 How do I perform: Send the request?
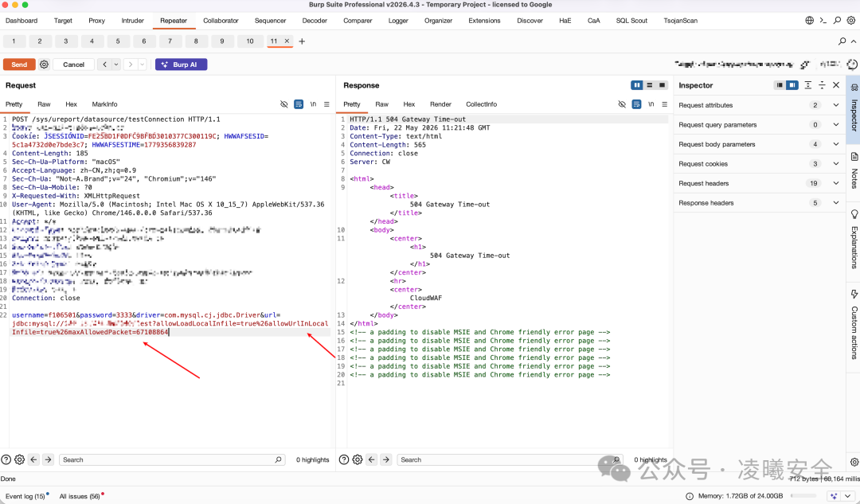click(x=19, y=64)
